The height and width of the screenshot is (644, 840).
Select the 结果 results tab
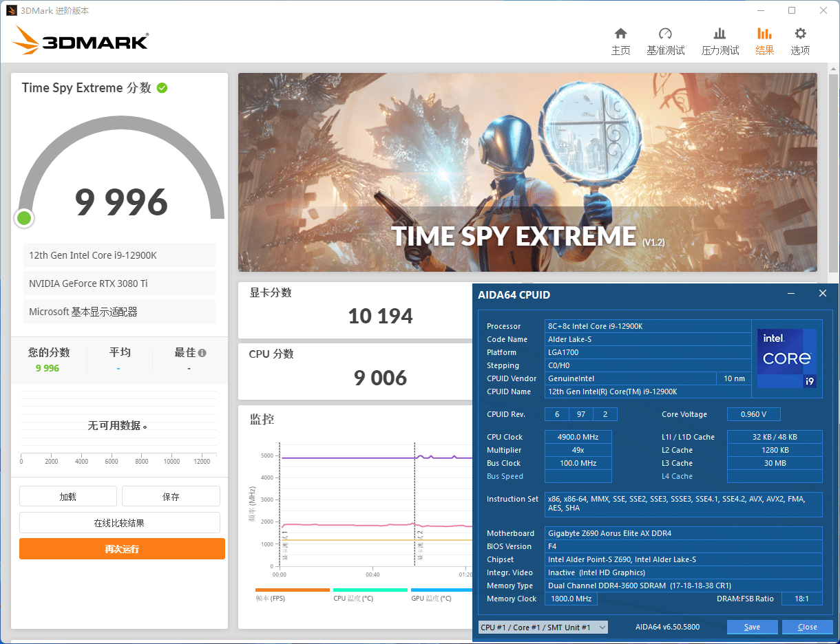pyautogui.click(x=764, y=42)
